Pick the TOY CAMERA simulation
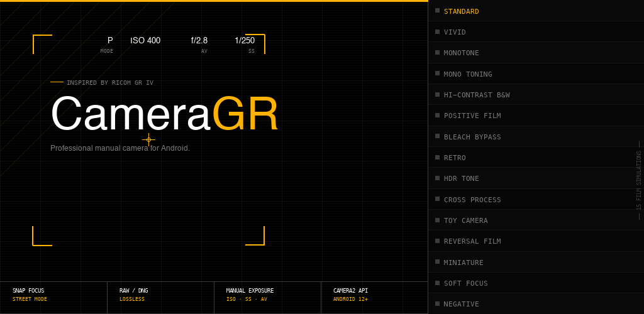 tap(536, 220)
